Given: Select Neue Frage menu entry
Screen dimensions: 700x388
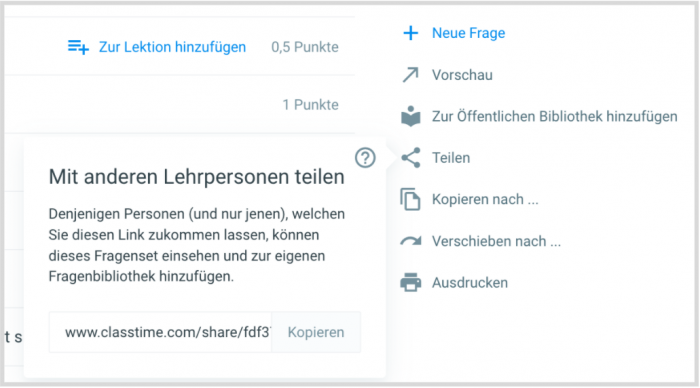Looking at the screenshot, I should [468, 33].
